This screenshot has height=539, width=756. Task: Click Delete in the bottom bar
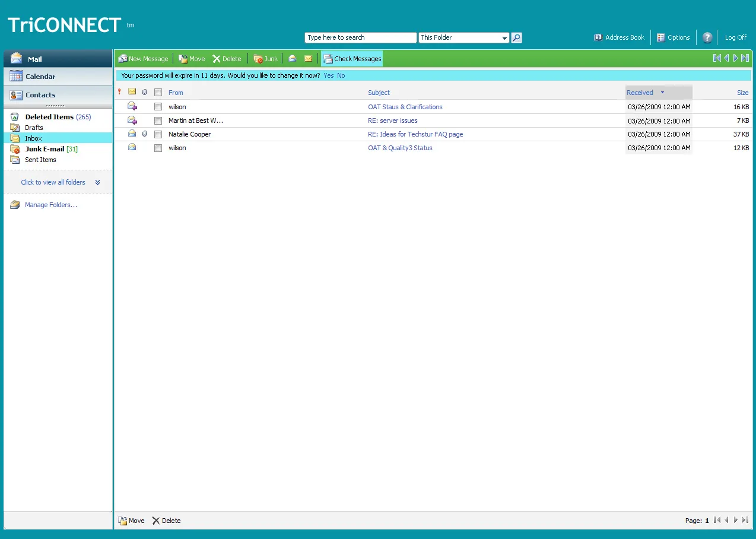[166, 521]
